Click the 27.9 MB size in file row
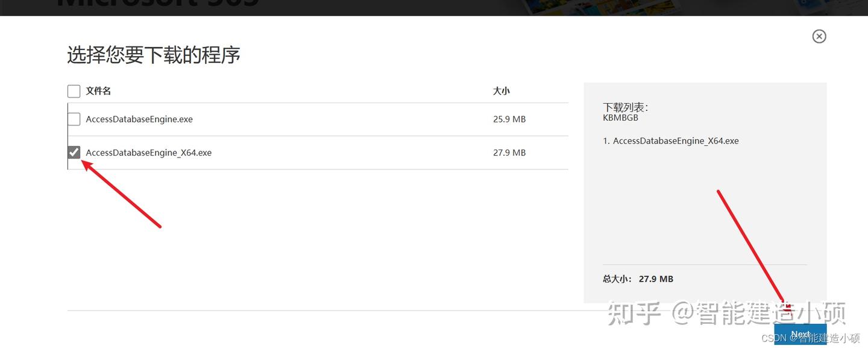This screenshot has width=868, height=348. (509, 153)
